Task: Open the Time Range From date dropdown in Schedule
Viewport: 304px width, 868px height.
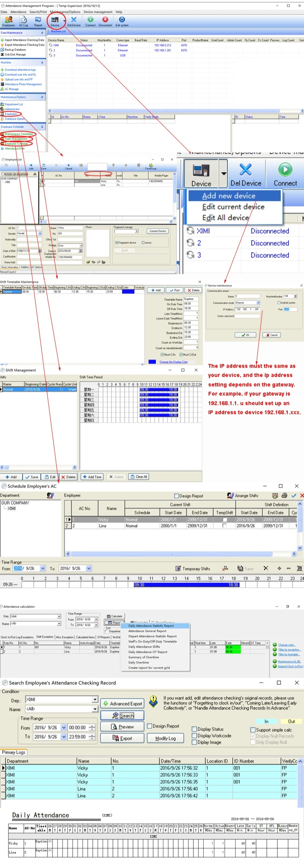Action: (43, 568)
